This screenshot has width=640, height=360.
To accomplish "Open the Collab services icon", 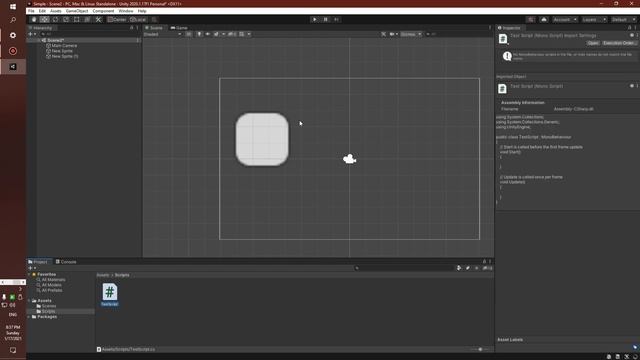I will [531, 20].
